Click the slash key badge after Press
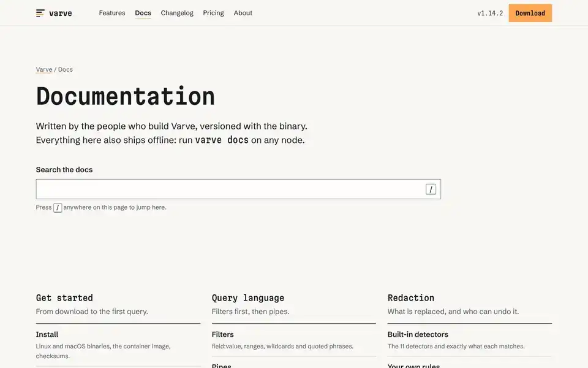 point(58,208)
